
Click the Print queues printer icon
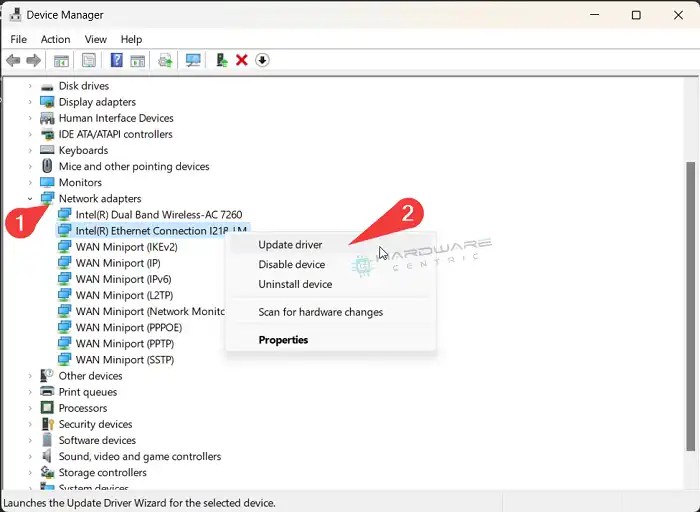coord(47,391)
